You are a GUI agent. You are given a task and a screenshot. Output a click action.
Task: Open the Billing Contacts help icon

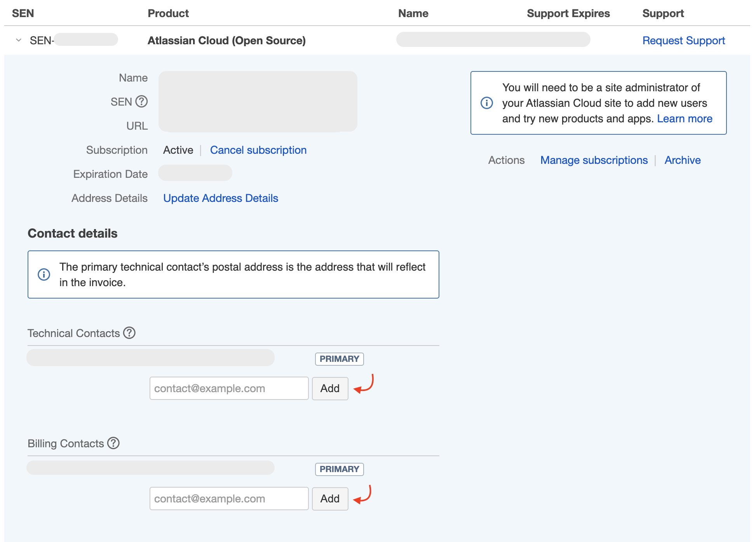113,443
